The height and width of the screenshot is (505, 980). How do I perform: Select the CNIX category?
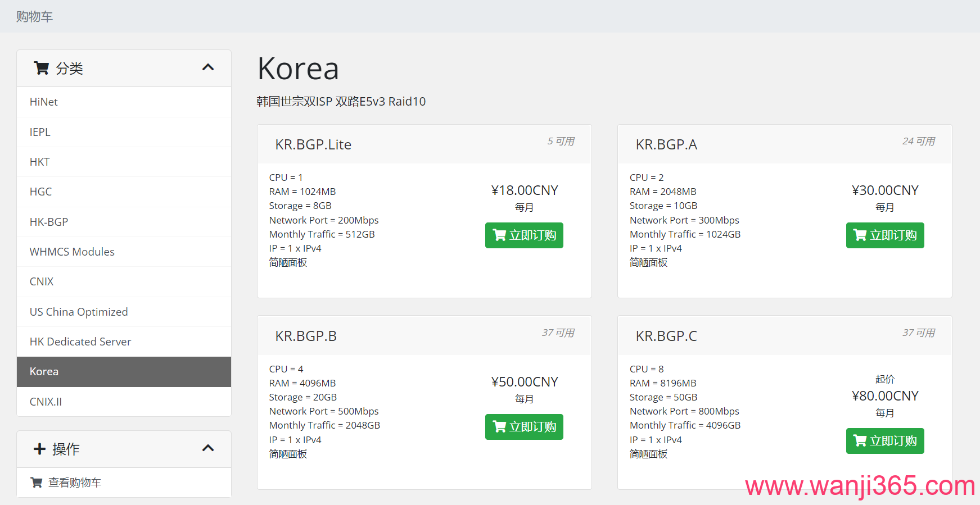tap(42, 281)
